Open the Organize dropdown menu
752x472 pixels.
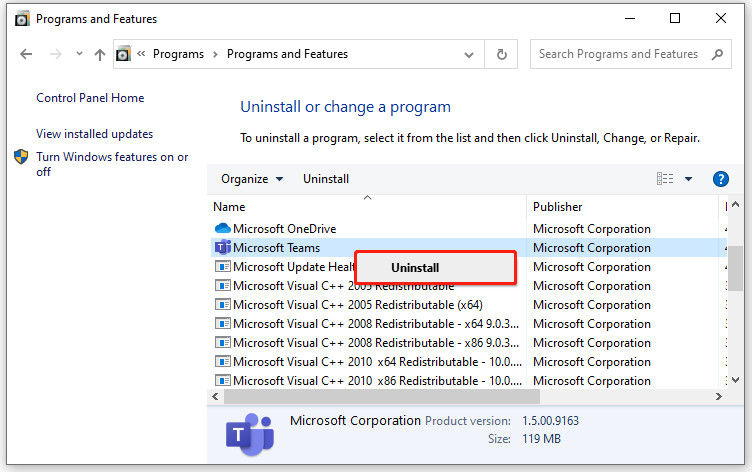252,179
